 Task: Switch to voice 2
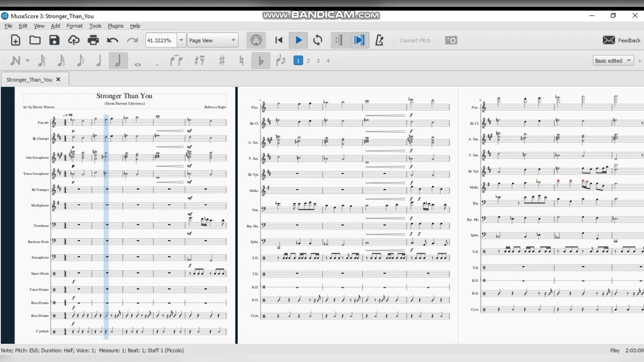click(x=308, y=61)
